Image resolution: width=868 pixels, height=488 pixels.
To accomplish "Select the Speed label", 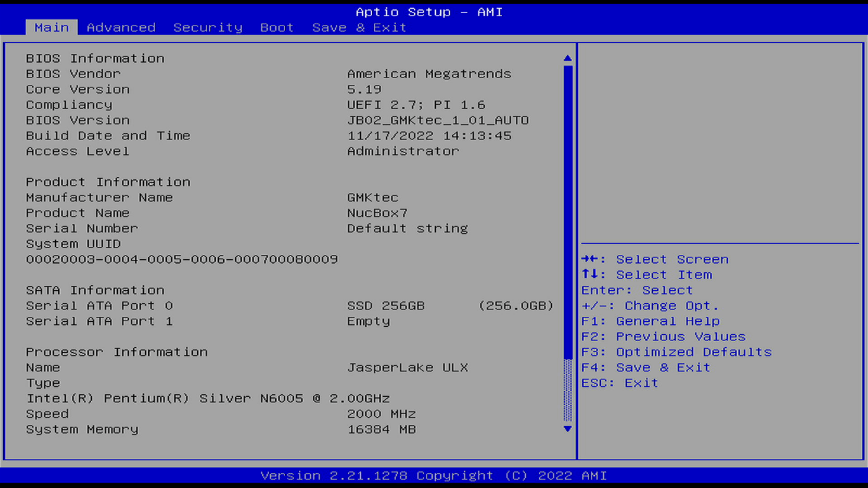I will click(x=47, y=414).
